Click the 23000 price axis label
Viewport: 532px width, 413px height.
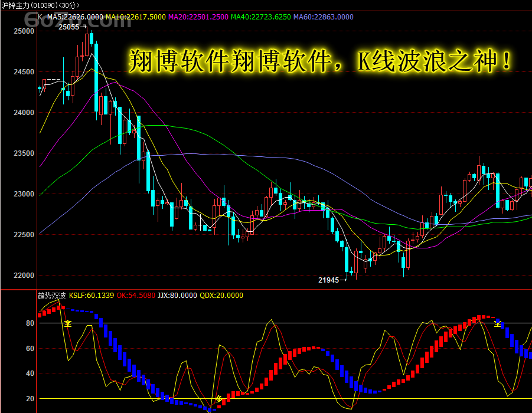click(24, 194)
